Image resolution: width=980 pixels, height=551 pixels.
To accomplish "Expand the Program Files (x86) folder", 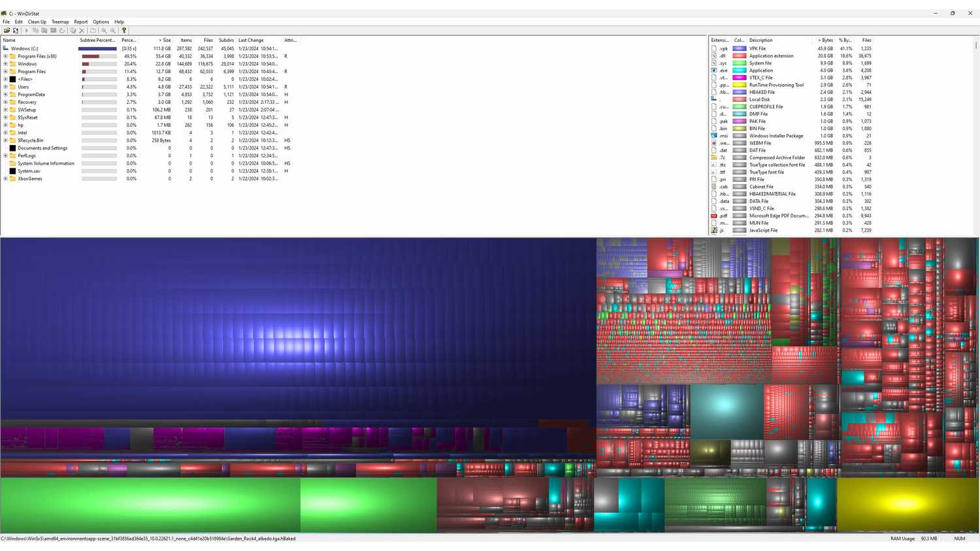I will (x=5, y=56).
